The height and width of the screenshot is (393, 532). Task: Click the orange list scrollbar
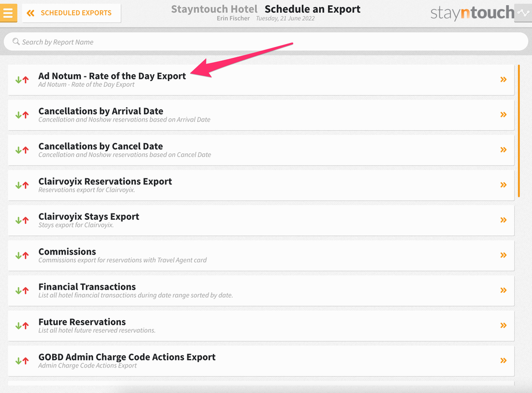point(519,131)
